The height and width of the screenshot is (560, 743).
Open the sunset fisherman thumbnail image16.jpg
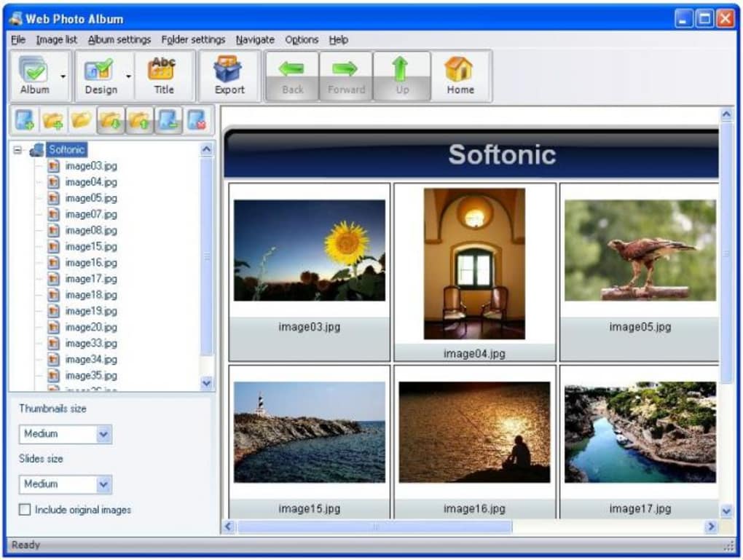pos(474,432)
